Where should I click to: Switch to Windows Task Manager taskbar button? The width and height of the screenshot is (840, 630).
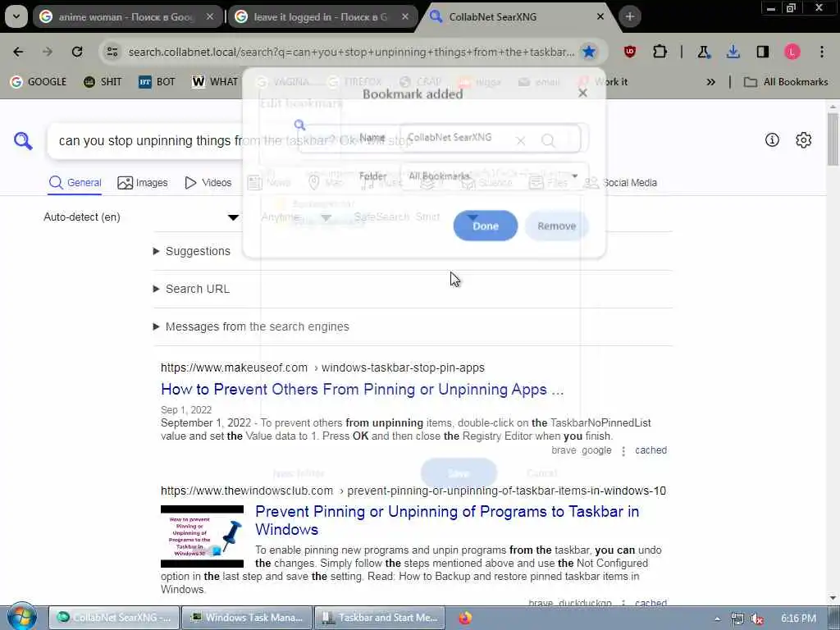pyautogui.click(x=247, y=617)
